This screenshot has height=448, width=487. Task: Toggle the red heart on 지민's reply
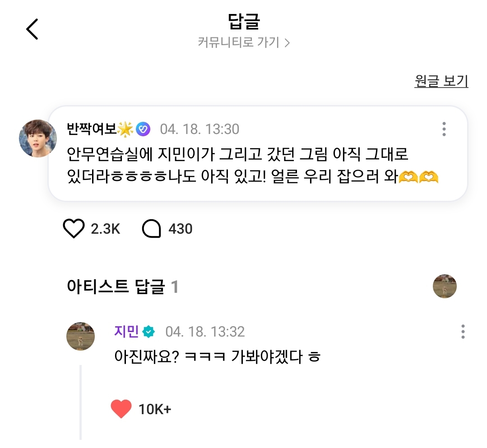(x=121, y=409)
